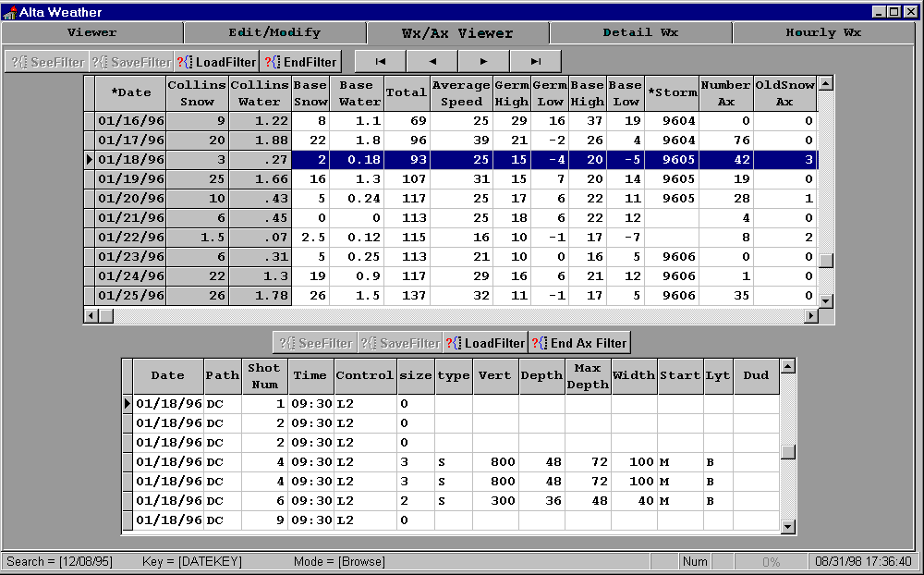Load filter in the avalanche table toolbar
924x575 pixels.
click(x=486, y=343)
